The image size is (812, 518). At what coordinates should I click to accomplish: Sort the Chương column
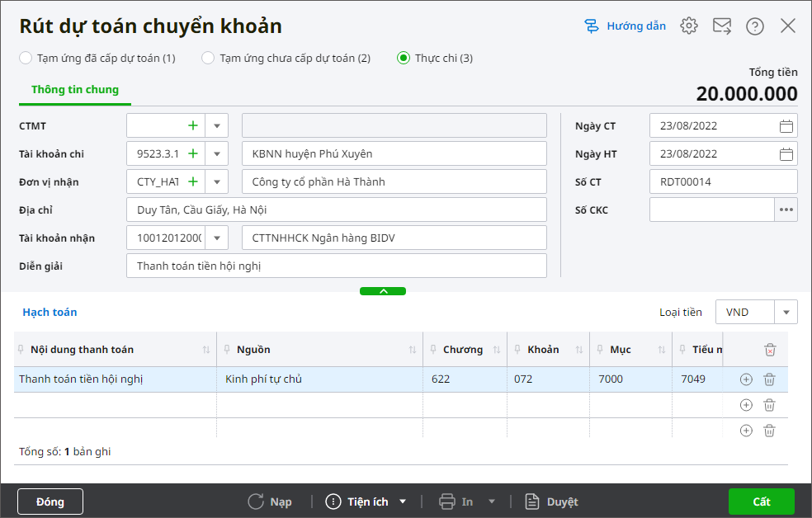[497, 350]
